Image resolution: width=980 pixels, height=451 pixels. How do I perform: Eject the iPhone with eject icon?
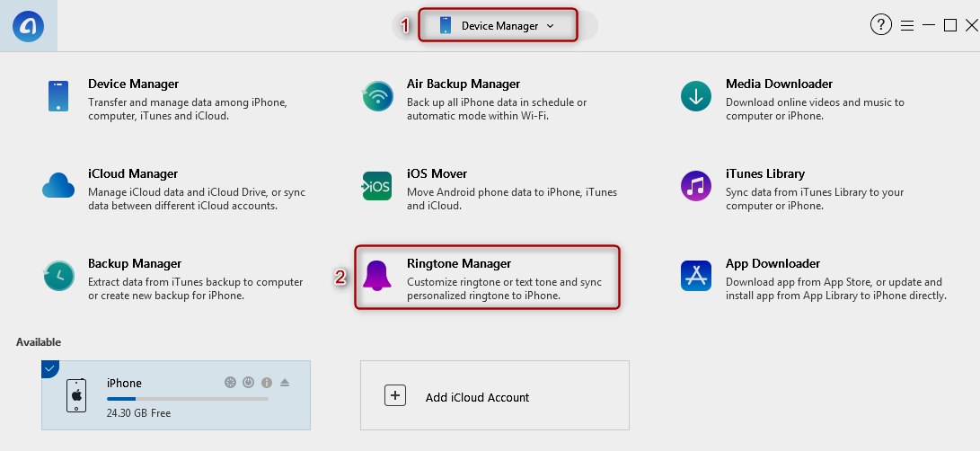[x=285, y=382]
